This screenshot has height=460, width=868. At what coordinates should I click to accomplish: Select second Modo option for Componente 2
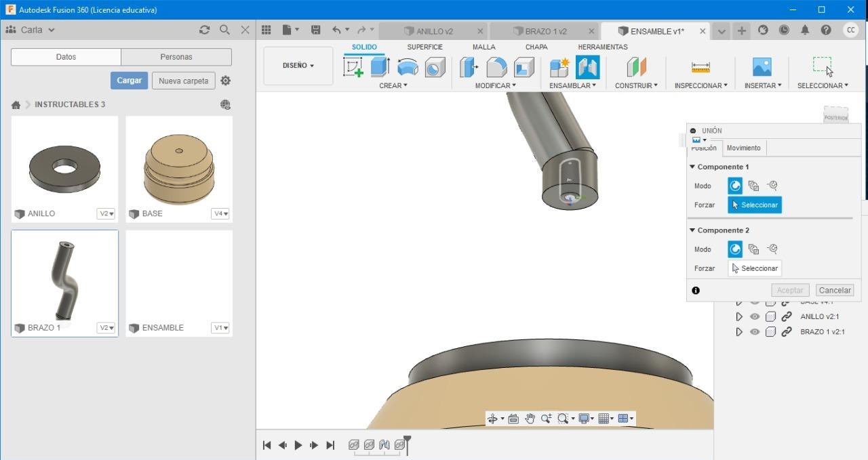(753, 249)
